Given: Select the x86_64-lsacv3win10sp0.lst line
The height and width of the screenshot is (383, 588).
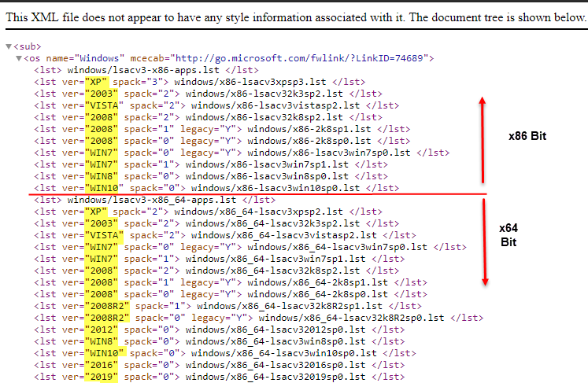Looking at the screenshot, I should coord(225,353).
